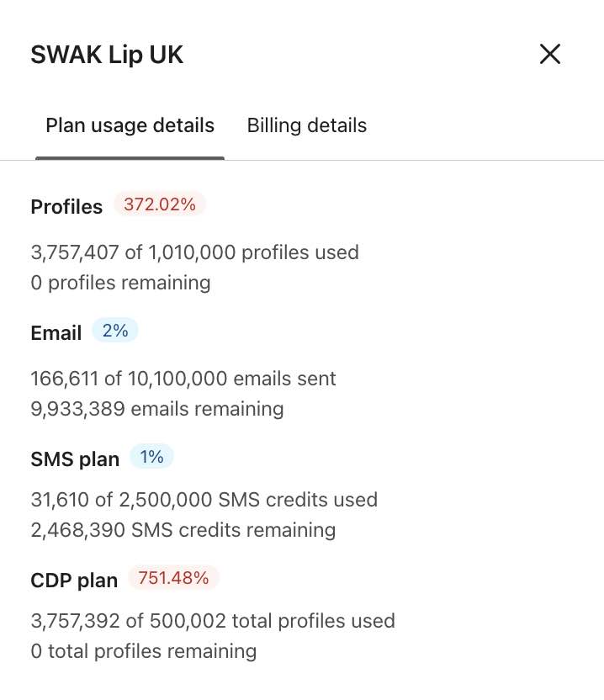Select the Profiles section heading
The height and width of the screenshot is (700, 604).
click(66, 206)
